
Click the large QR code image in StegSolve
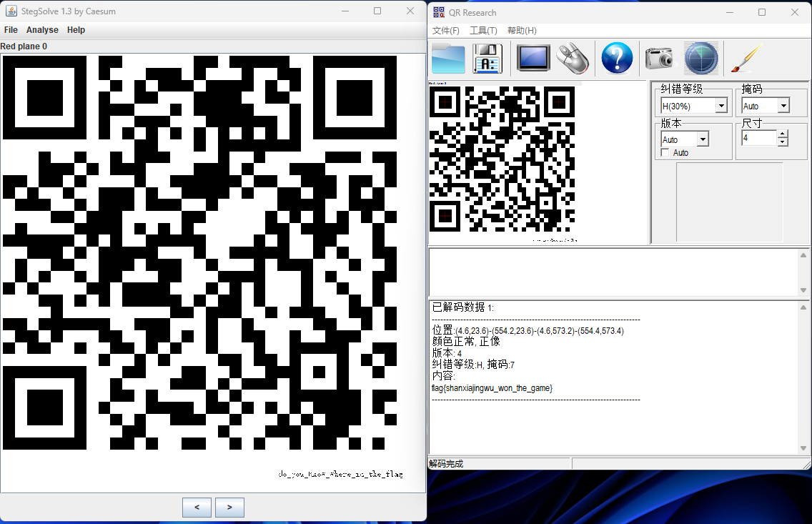click(x=200, y=252)
